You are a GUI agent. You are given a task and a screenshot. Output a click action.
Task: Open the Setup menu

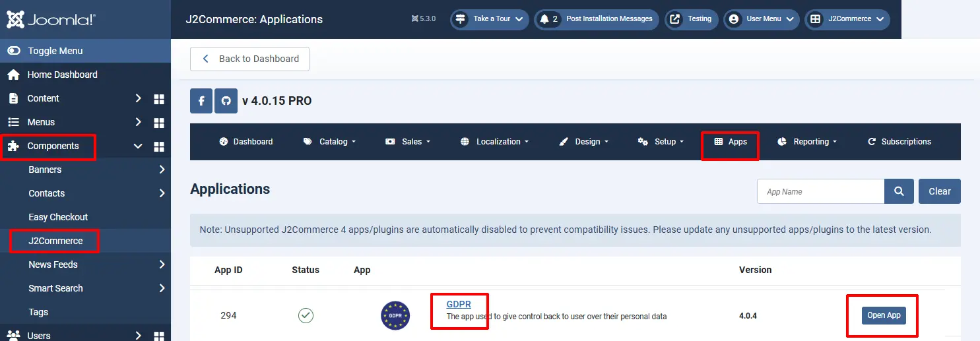click(661, 142)
